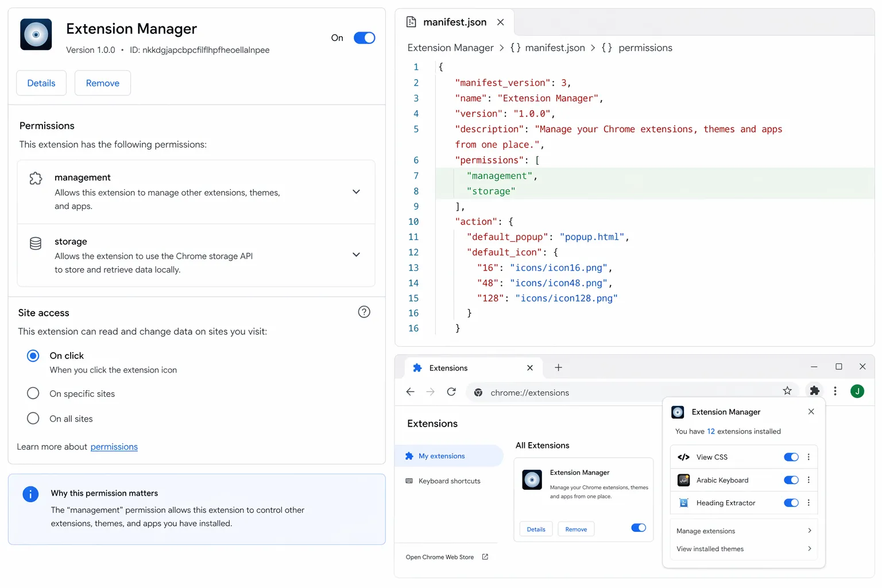This screenshot has width=882, height=588.
Task: Close the Extension Manager popup
Action: click(811, 412)
